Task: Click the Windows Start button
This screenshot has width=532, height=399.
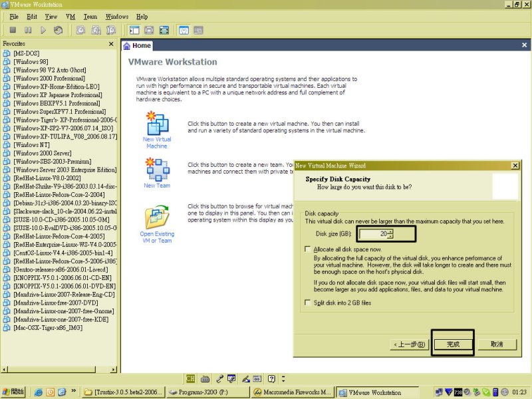Action: click(13, 392)
